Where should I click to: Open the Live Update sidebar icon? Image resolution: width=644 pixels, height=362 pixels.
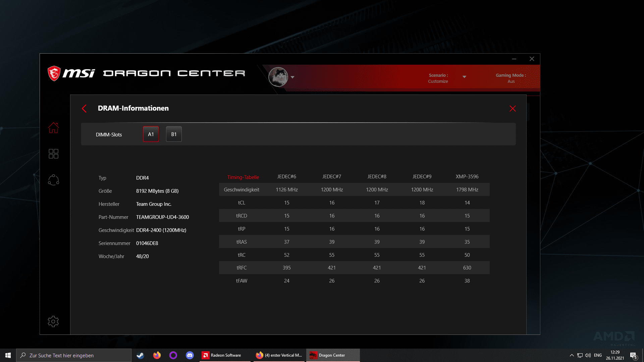53,180
